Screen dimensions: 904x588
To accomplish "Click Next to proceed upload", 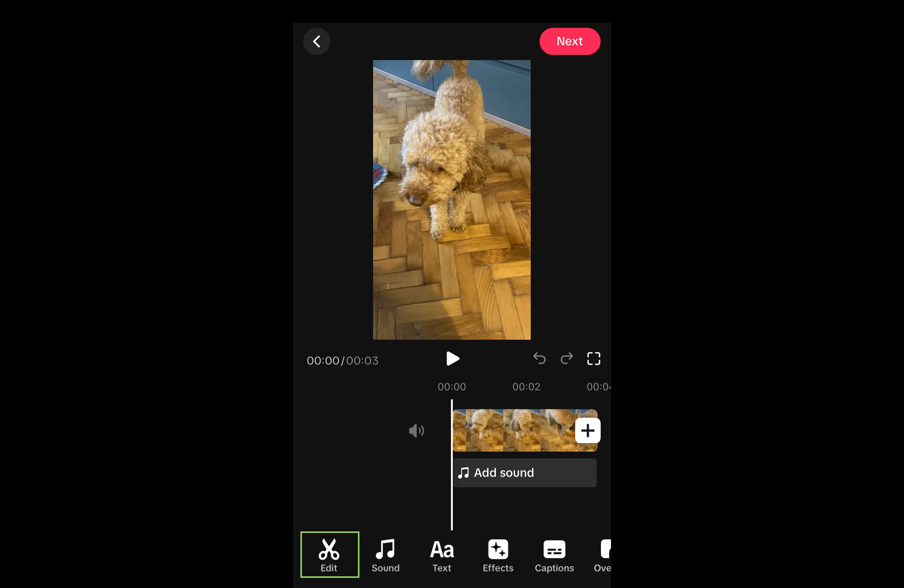I will (x=569, y=42).
